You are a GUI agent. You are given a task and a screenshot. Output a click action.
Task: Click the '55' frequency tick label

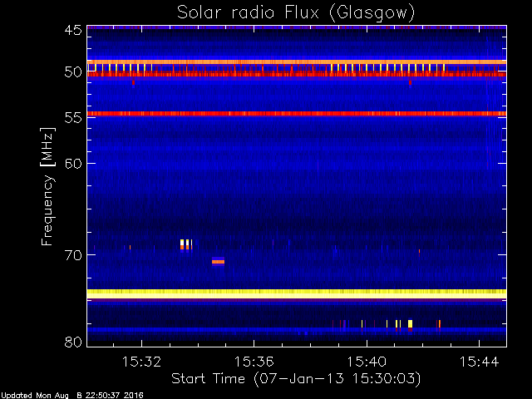pyautogui.click(x=73, y=118)
